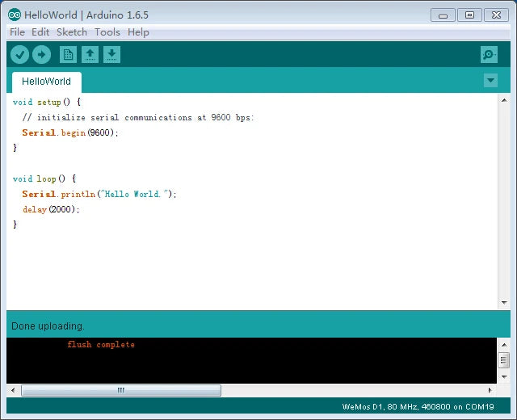Image resolution: width=517 pixels, height=420 pixels.
Task: Open the Serial Monitor
Action: click(x=489, y=54)
